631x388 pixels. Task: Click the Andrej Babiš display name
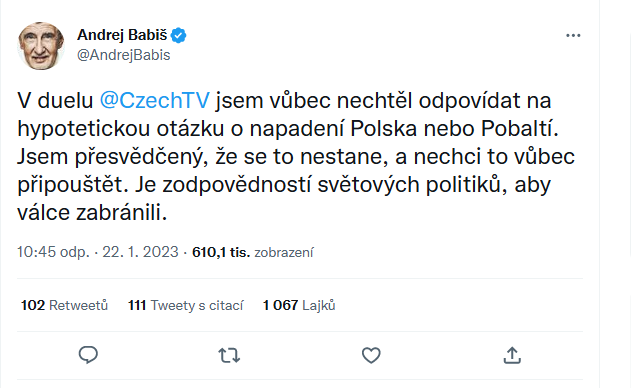point(122,35)
